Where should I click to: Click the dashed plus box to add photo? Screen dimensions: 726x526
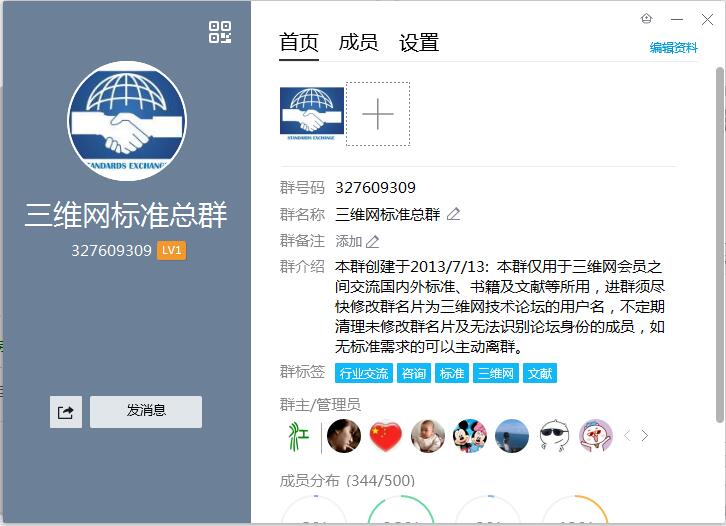point(378,114)
